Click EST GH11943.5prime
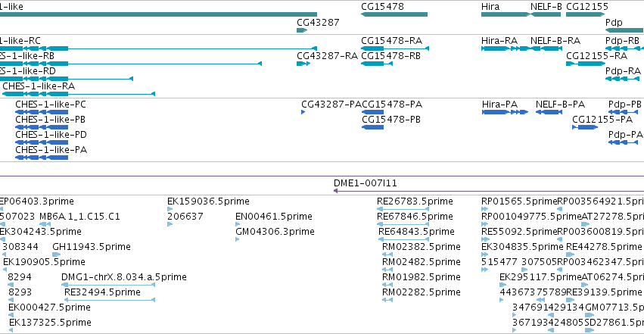 (x=56, y=254)
